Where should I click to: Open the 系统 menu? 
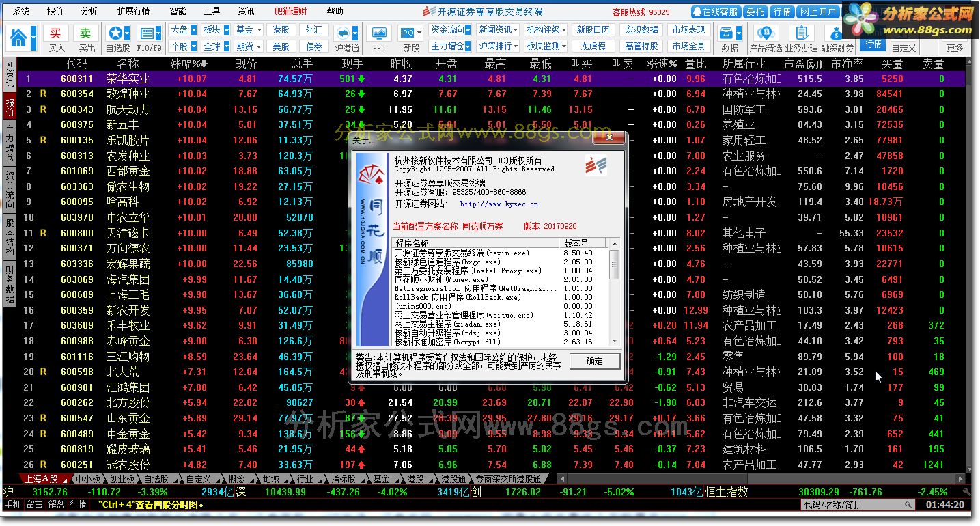point(21,12)
